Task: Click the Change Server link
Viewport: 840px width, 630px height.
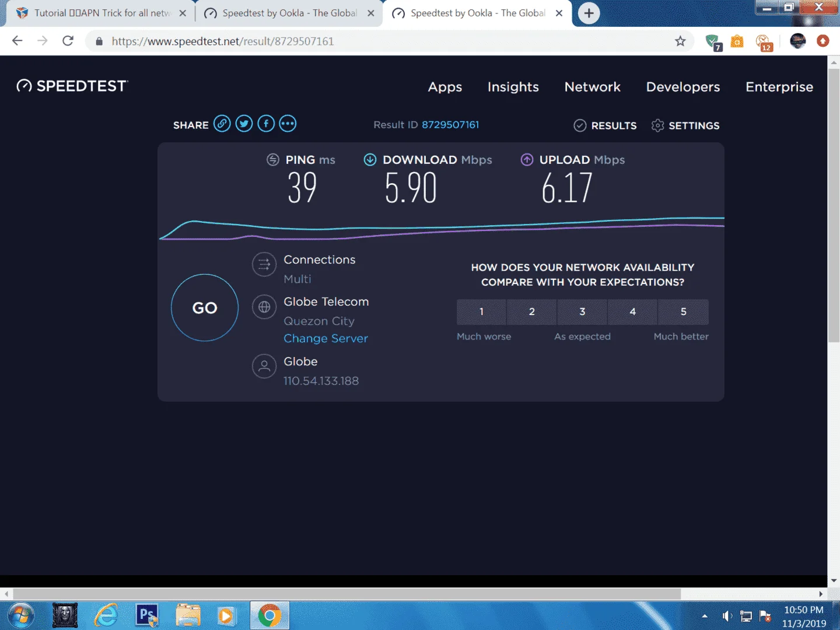Action: click(x=325, y=338)
